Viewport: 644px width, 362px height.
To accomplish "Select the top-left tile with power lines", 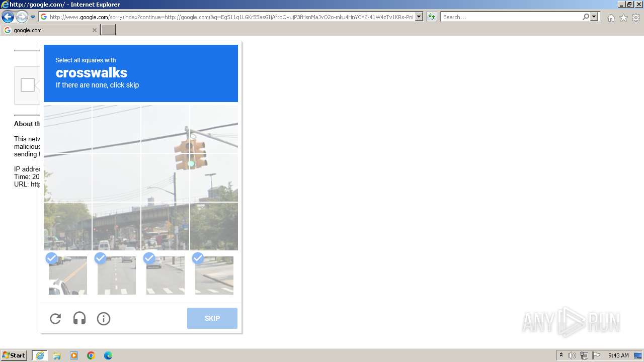I will [68, 129].
